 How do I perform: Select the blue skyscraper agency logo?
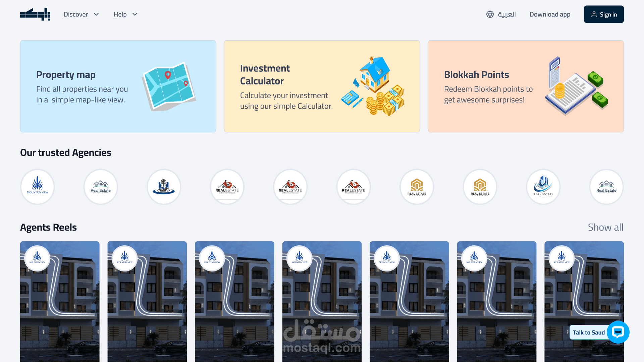[x=543, y=187]
